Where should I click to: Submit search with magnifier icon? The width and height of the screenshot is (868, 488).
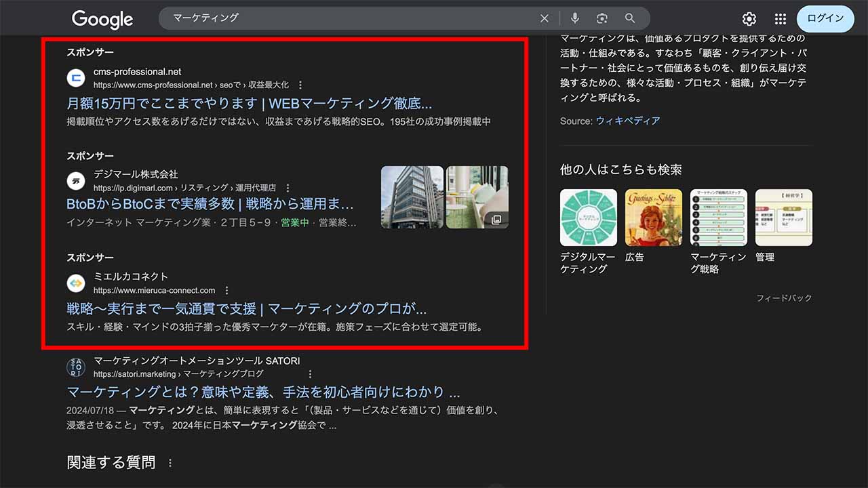[630, 18]
